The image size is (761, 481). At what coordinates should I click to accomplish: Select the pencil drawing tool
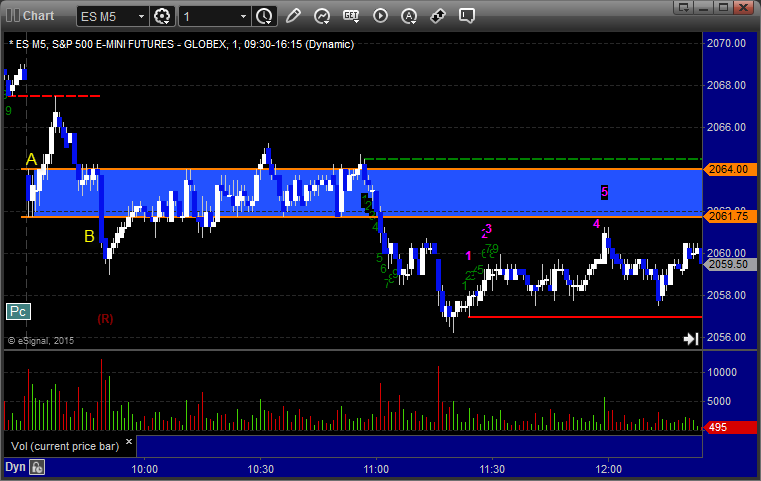click(293, 16)
